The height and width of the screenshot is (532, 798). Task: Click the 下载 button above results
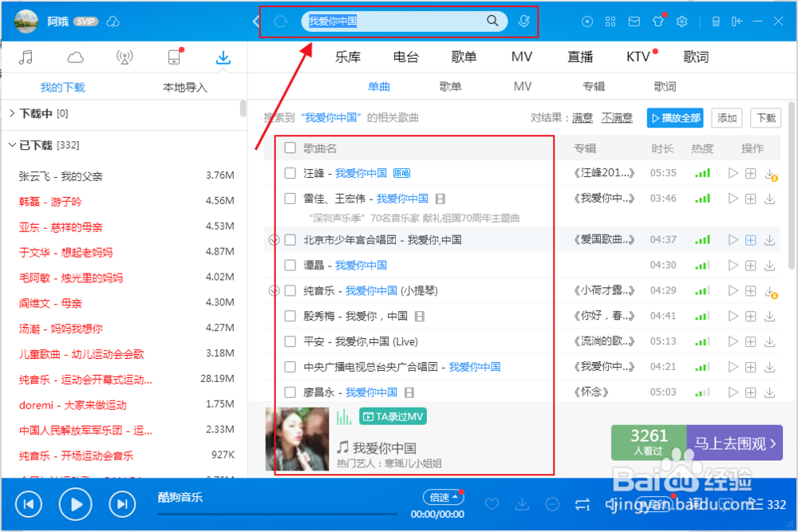pyautogui.click(x=765, y=118)
